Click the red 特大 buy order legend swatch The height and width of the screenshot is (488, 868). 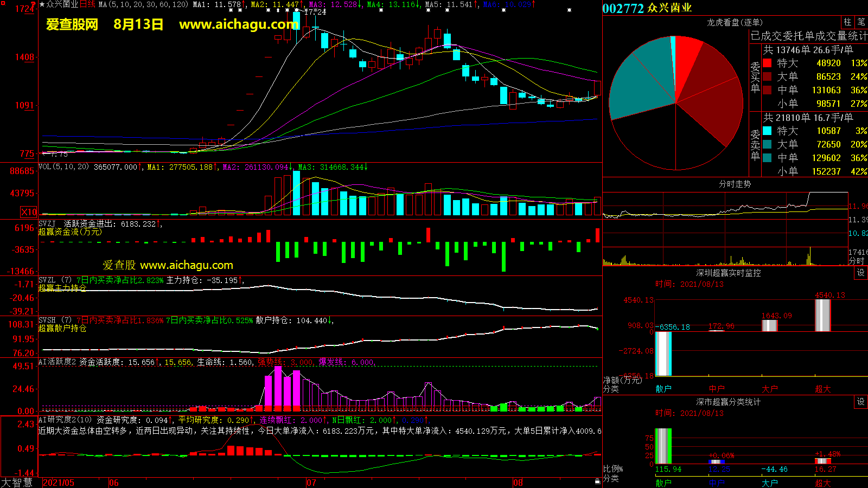tap(767, 63)
